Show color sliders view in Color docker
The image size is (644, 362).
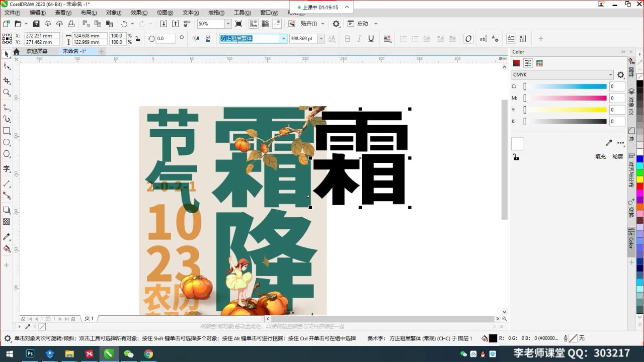pyautogui.click(x=528, y=63)
